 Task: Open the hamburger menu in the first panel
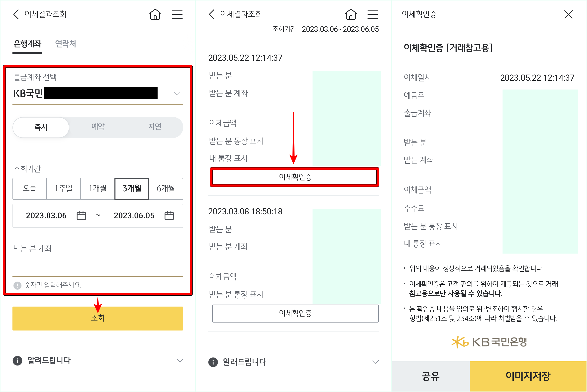coord(177,14)
